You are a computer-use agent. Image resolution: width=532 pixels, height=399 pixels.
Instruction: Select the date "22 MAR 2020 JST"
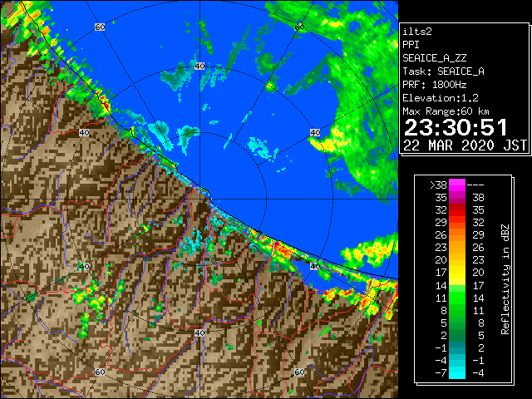click(465, 145)
